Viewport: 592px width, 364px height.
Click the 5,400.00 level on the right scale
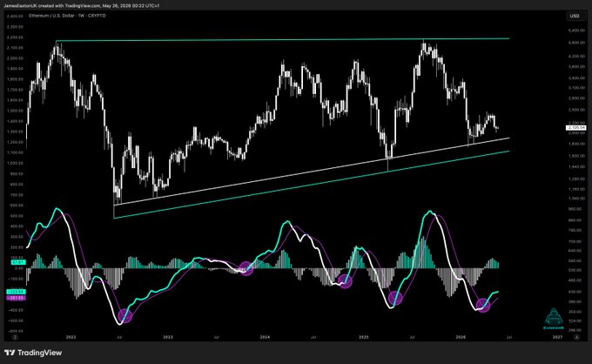576,30
